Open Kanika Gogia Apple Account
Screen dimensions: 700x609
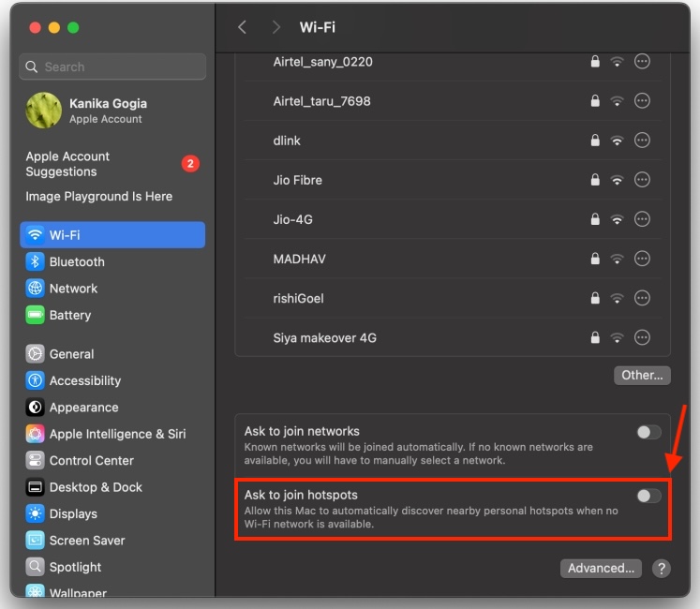pyautogui.click(x=112, y=111)
